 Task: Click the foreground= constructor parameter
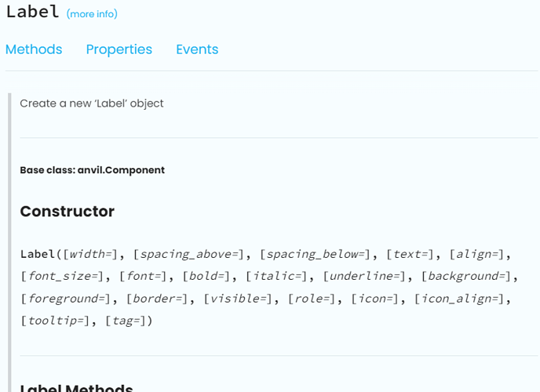click(66, 299)
